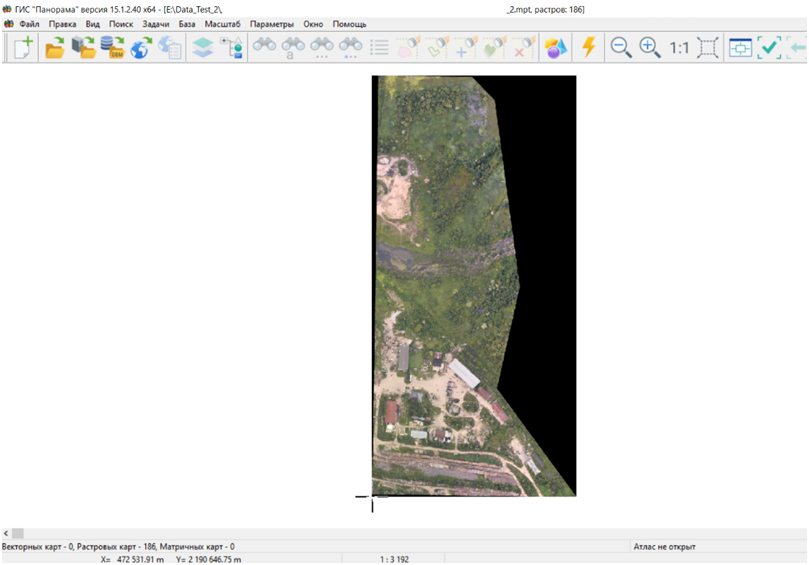Open a file via the folder icon
This screenshot has height=565, width=809.
click(x=55, y=47)
